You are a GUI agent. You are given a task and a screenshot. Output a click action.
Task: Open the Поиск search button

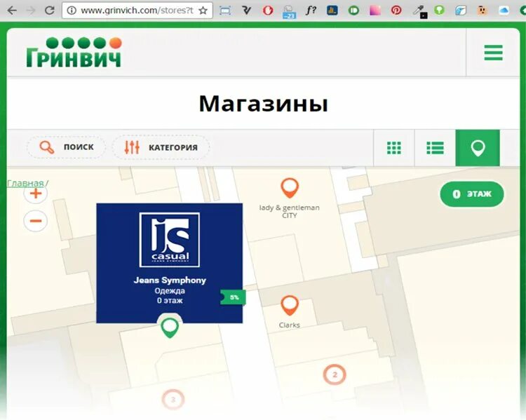click(66, 147)
